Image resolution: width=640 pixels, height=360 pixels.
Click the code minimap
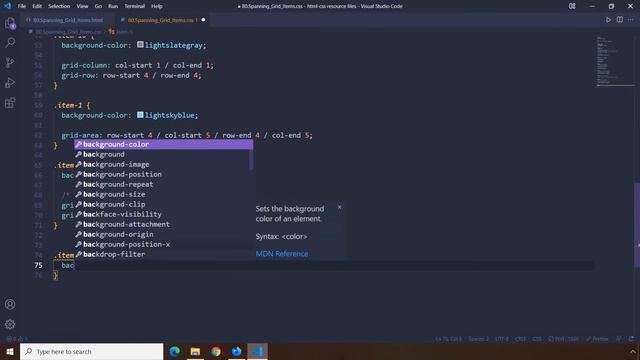click(616, 61)
